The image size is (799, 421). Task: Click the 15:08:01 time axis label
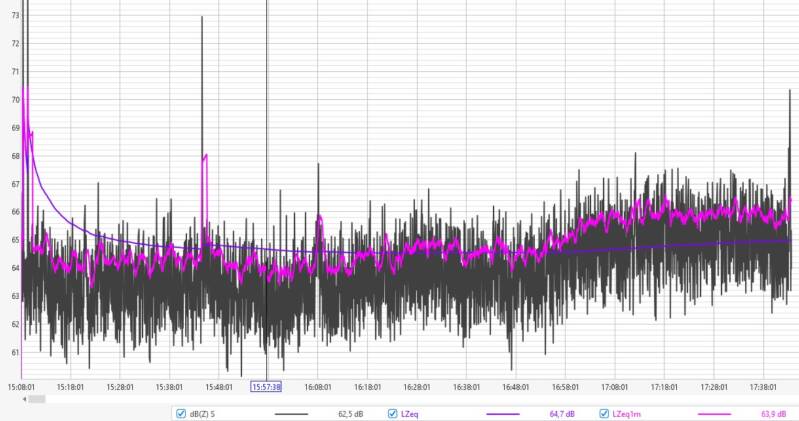pyautogui.click(x=21, y=387)
